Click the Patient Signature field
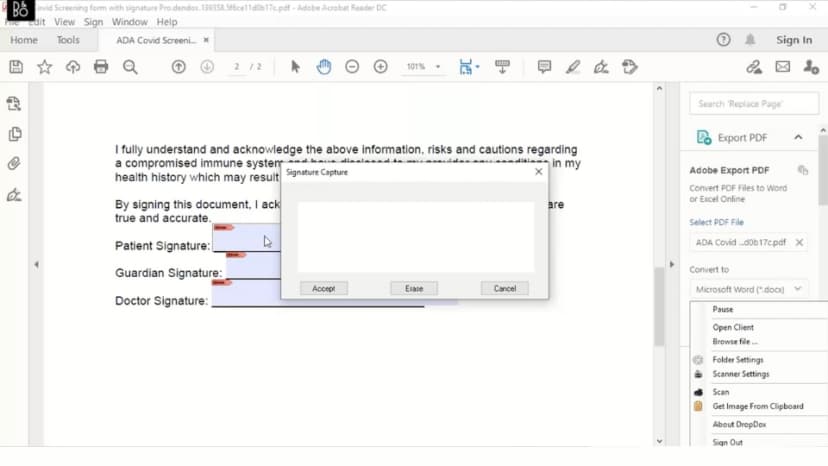Image resolution: width=828 pixels, height=466 pixels. (247, 238)
